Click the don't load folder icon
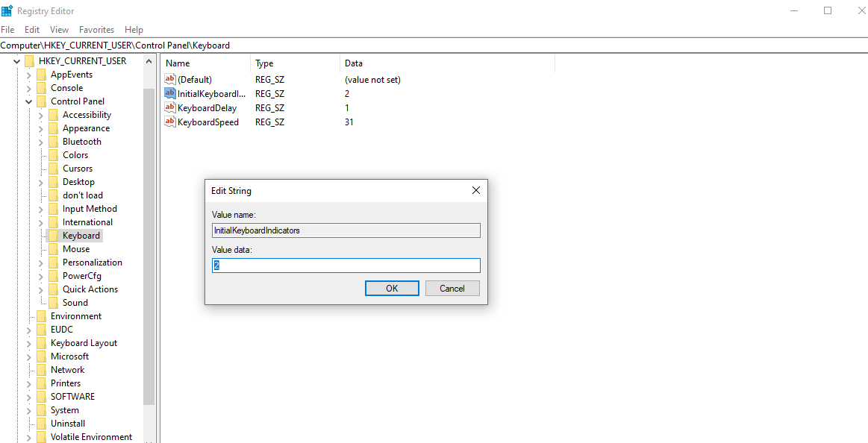The width and height of the screenshot is (868, 443). tap(53, 195)
